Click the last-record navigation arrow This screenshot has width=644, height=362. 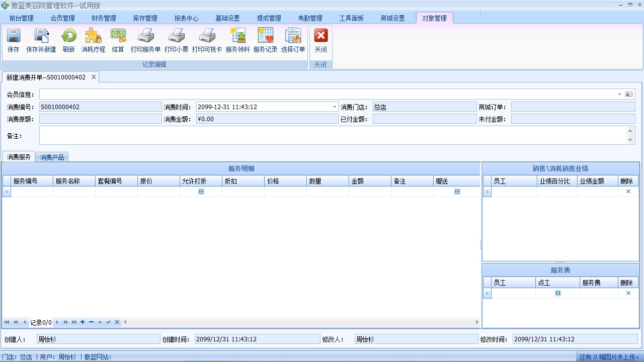pos(73,322)
